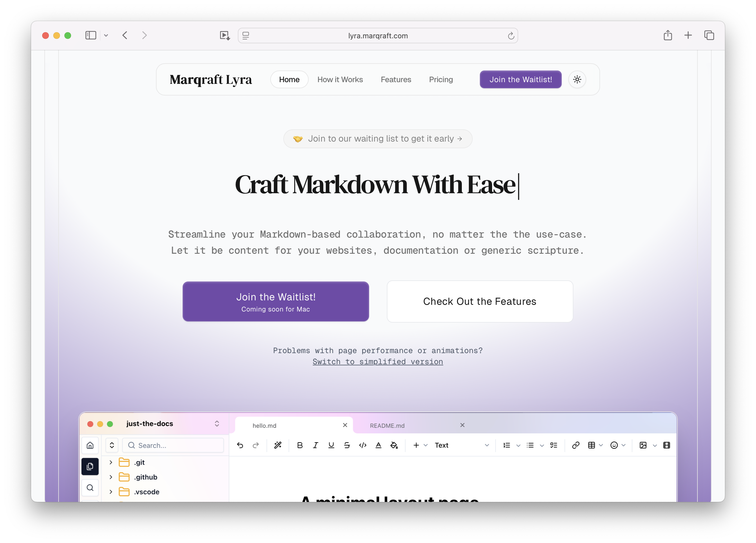Open the image options dropdown arrow
The height and width of the screenshot is (543, 756).
pos(655,446)
